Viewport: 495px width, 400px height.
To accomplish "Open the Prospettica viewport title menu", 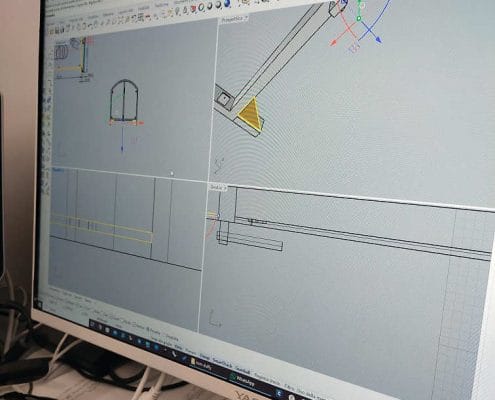I will [x=234, y=19].
